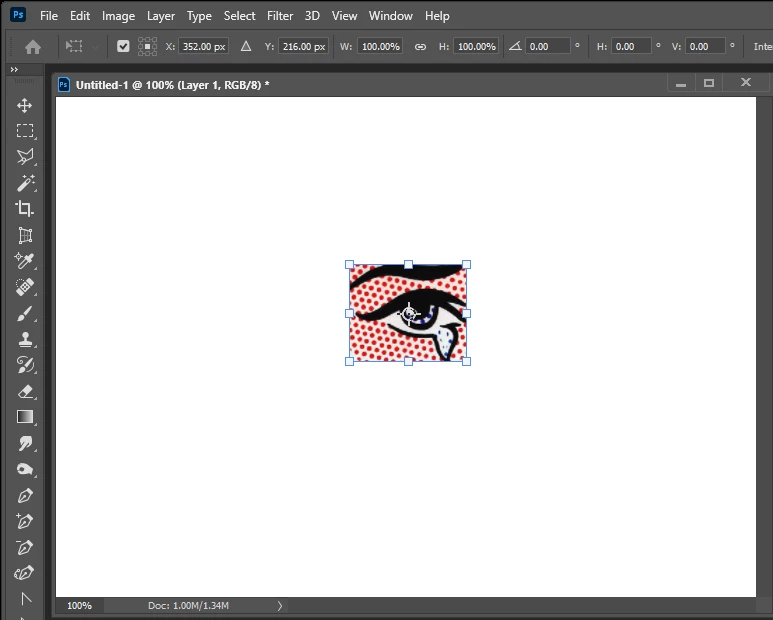Open the 3D menu

(312, 16)
